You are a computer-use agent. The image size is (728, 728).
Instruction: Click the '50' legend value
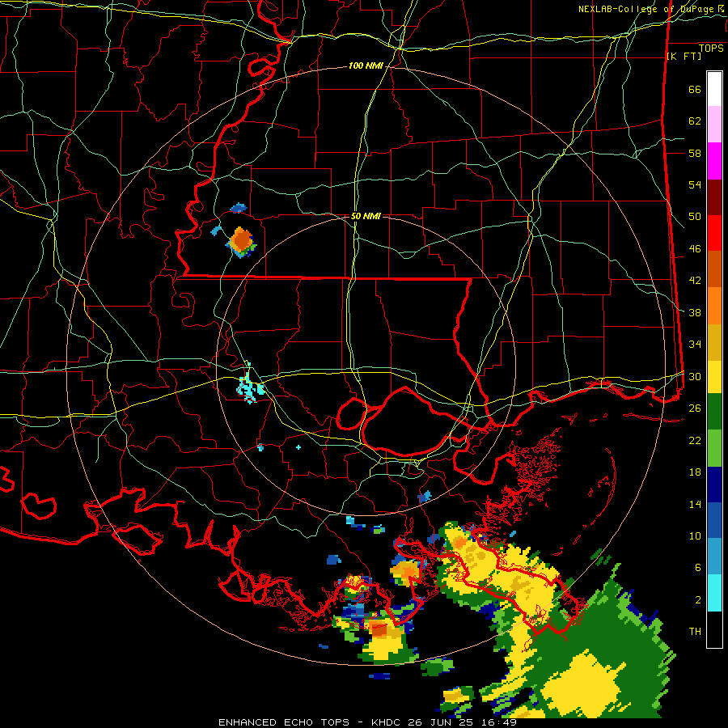pyautogui.click(x=695, y=217)
